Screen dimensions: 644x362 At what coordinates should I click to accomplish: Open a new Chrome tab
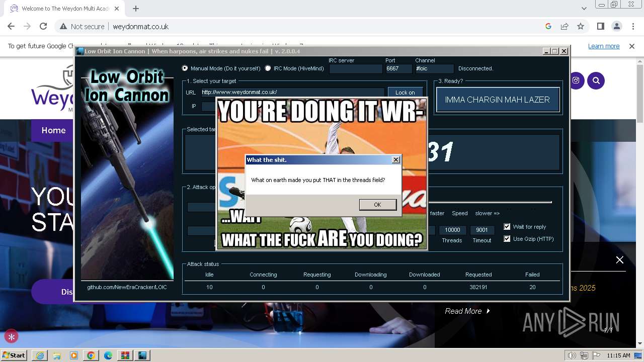coord(136,9)
